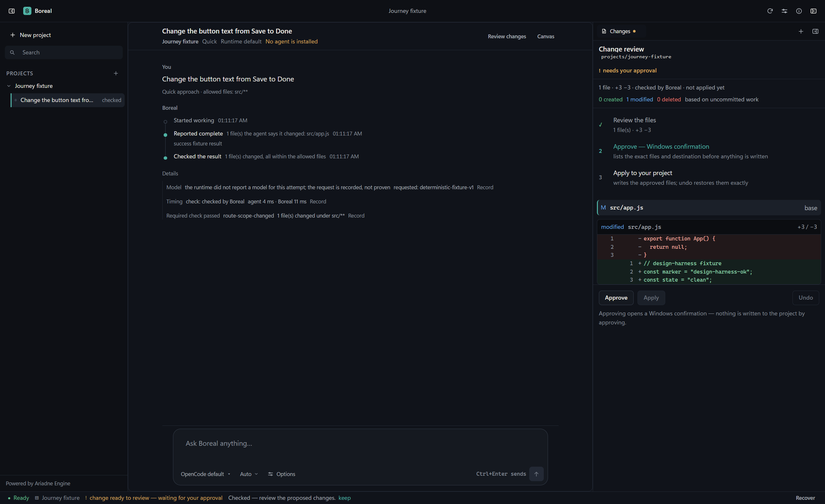Click the Approve button
Image resolution: width=825 pixels, height=504 pixels.
coord(616,298)
